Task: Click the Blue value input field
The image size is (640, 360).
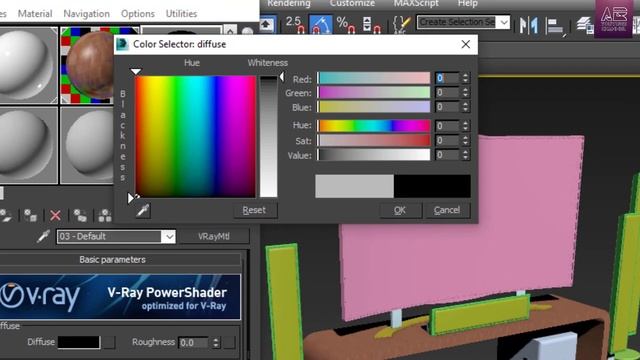Action: (x=447, y=107)
